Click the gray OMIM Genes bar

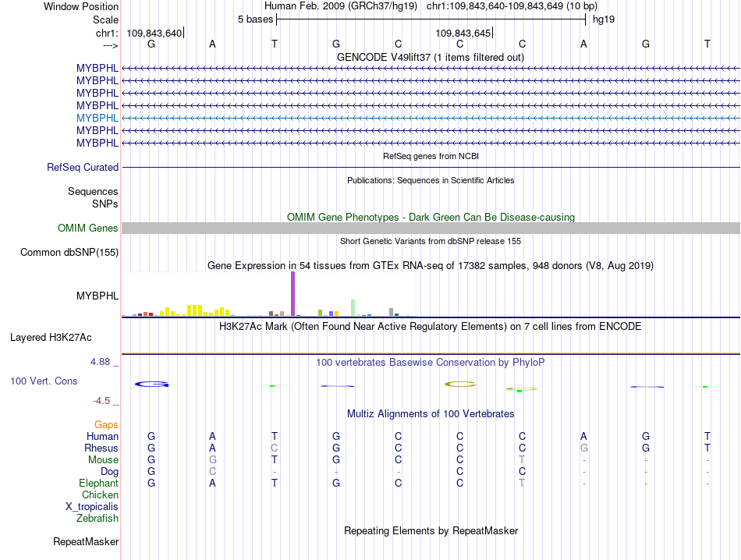coord(431,229)
